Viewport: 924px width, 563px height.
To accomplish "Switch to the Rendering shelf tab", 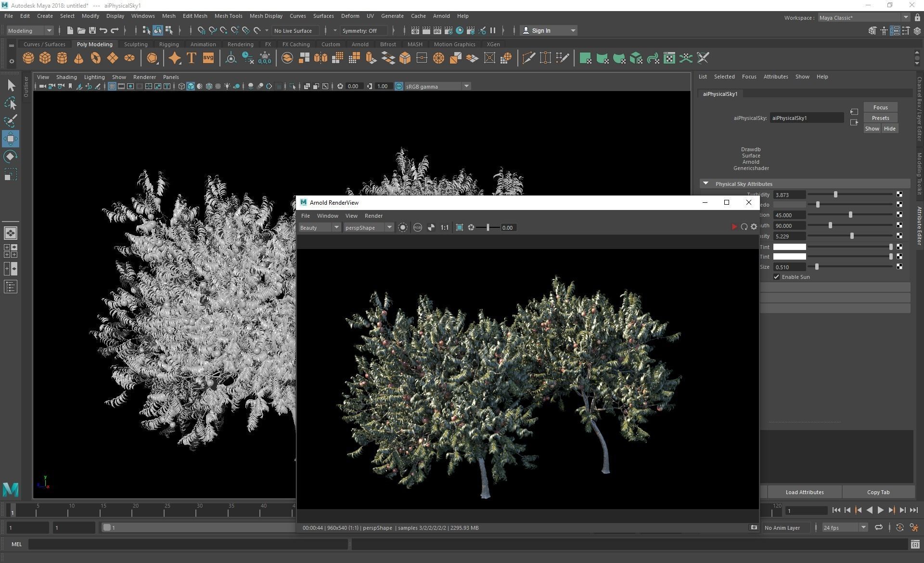I will click(240, 44).
